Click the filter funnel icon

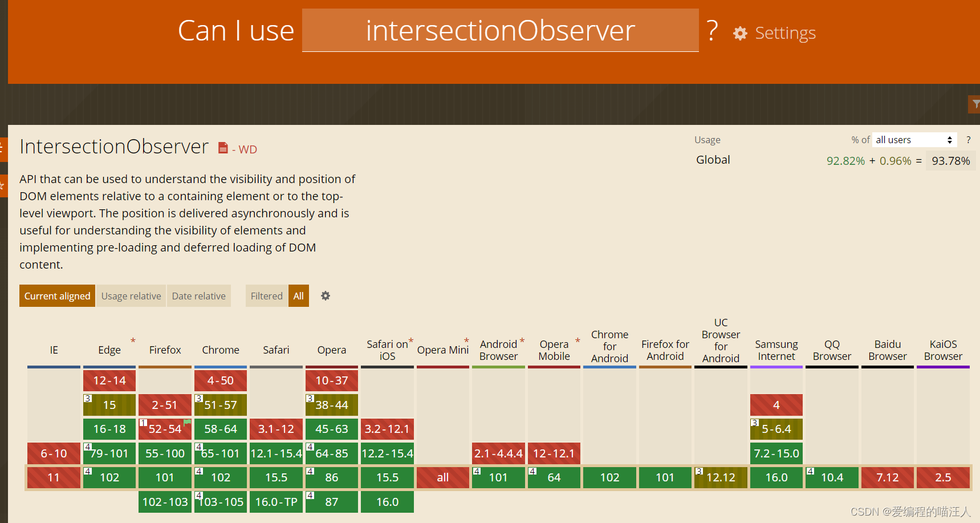point(975,104)
